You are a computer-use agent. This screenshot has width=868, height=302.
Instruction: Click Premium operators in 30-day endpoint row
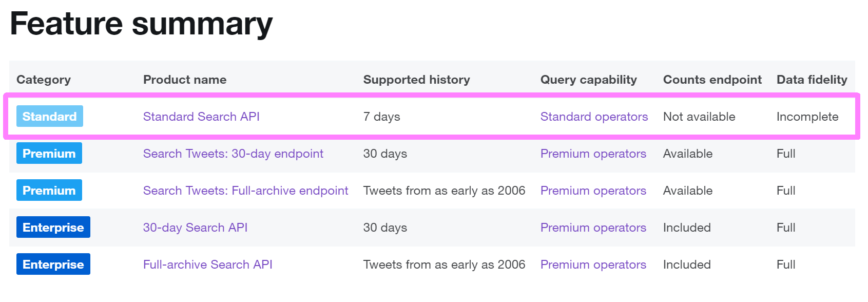point(593,154)
